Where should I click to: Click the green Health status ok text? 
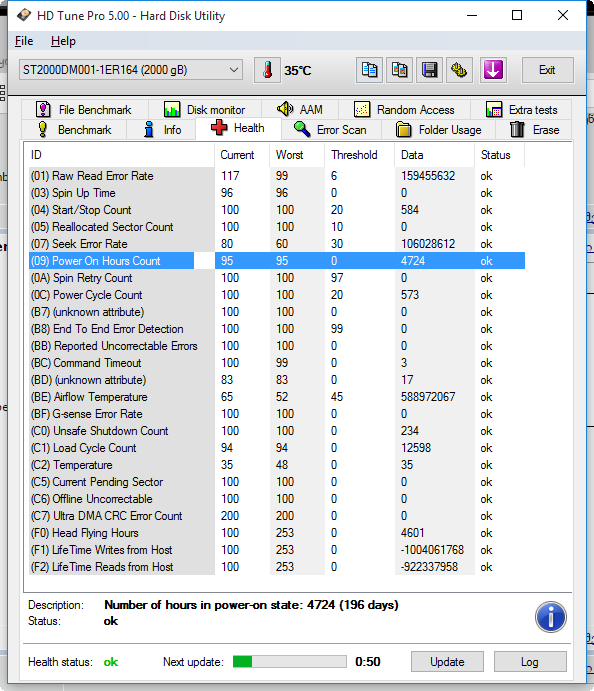click(111, 662)
